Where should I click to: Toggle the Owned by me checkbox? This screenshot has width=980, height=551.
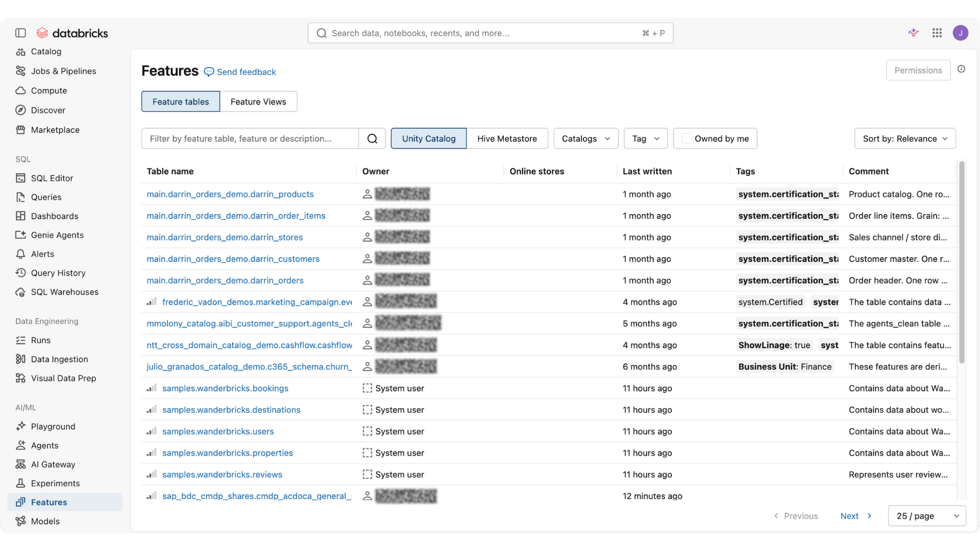(687, 139)
